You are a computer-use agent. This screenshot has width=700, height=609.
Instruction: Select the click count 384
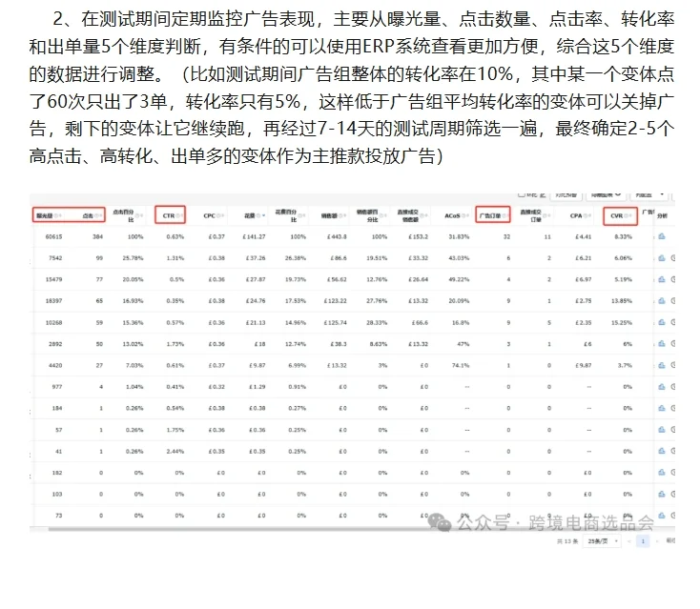pyautogui.click(x=98, y=237)
